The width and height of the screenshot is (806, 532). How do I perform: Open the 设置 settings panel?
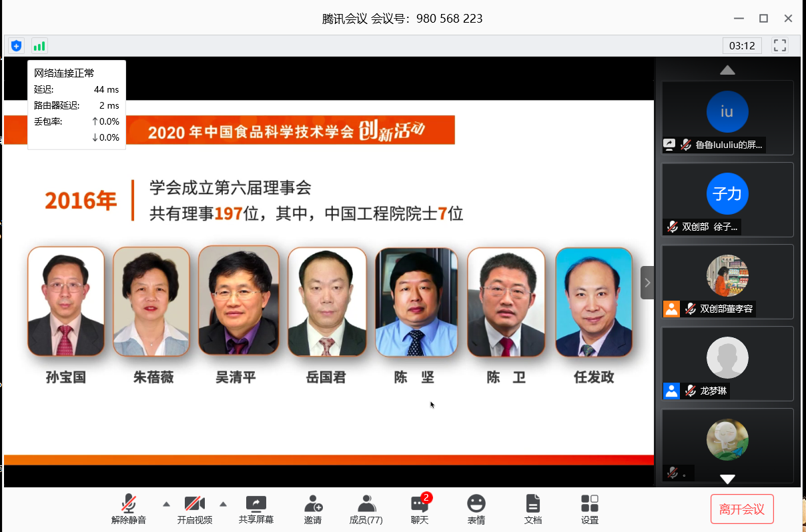pyautogui.click(x=589, y=509)
